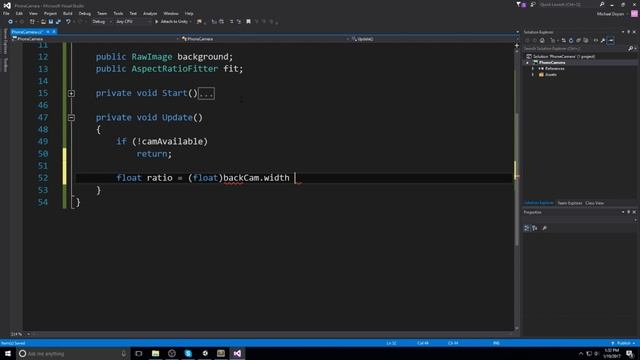640x360 pixels.
Task: Open Skype from the Windows taskbar
Action: (188, 353)
